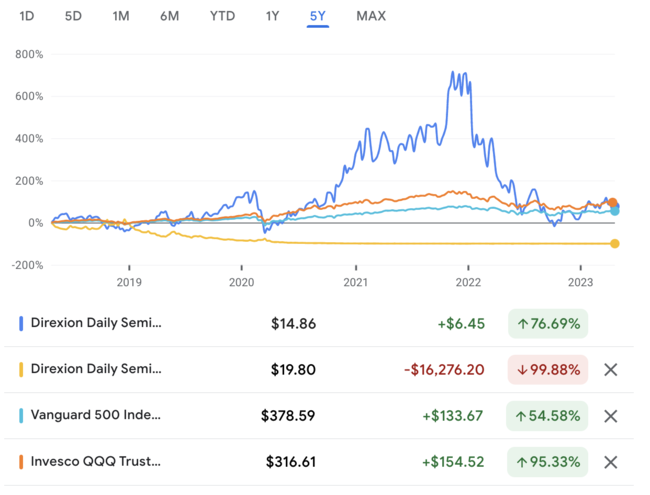
Task: Click the 2023 axis label
Action: 580,282
